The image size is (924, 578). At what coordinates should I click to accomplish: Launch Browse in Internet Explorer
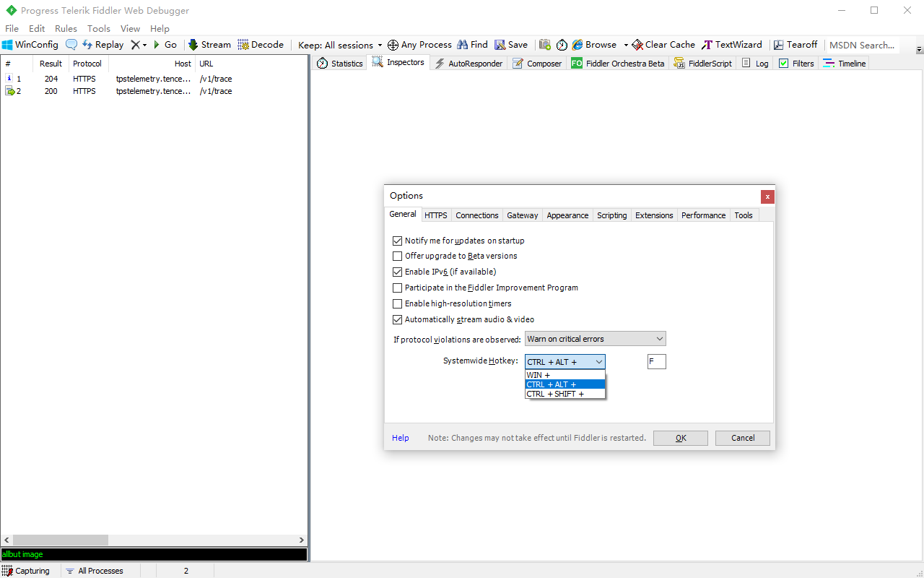[x=594, y=45]
